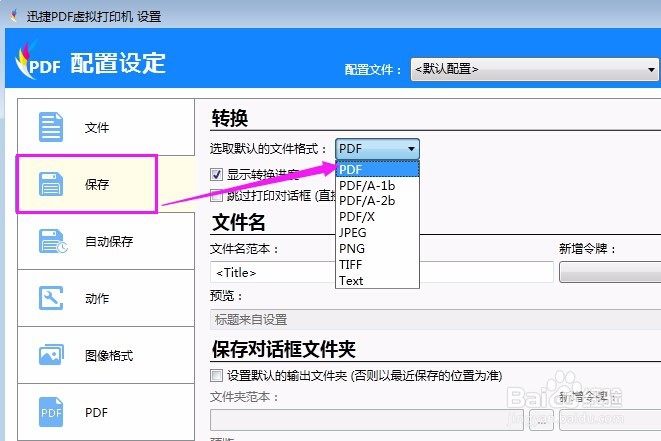Click the 自动保存 disk-with-clock icon
Screen dimensions: 661x441
53,241
